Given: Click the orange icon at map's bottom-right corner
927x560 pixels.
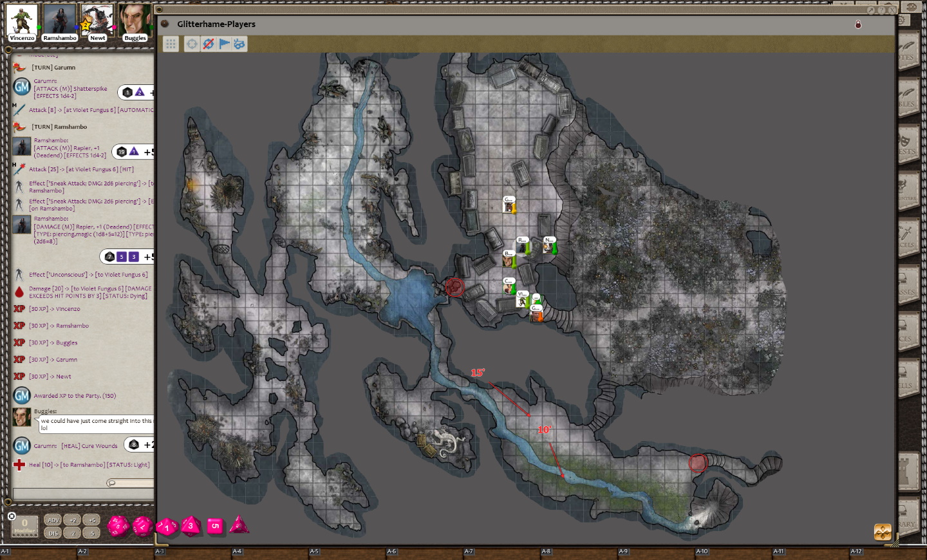Looking at the screenshot, I should pyautogui.click(x=883, y=532).
